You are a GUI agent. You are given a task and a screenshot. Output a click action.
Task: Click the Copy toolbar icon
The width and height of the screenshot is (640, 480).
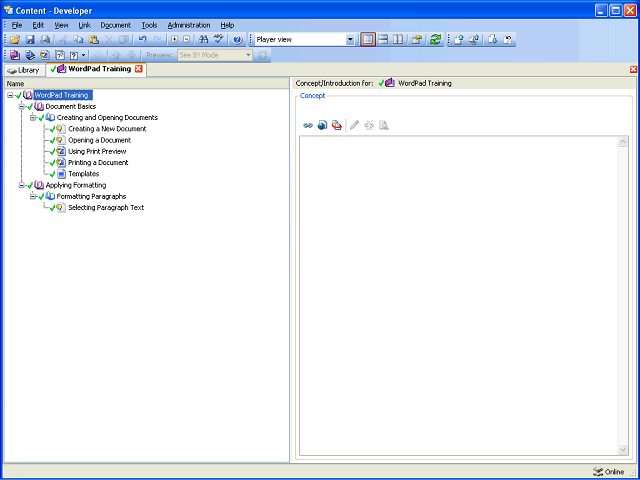(79, 40)
